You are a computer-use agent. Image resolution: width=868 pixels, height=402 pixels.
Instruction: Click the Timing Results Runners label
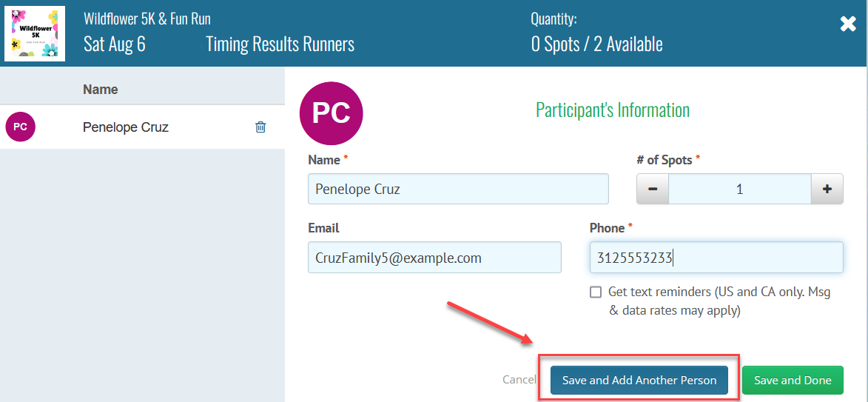(280, 44)
